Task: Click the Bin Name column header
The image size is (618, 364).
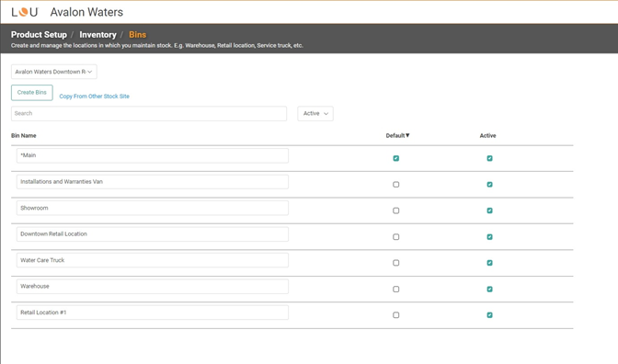Action: (x=24, y=135)
